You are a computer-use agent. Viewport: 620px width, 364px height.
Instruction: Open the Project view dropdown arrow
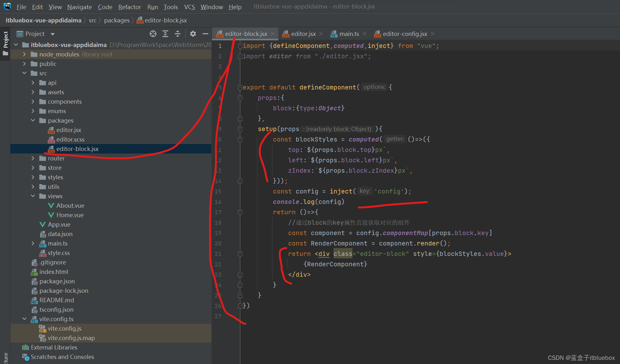coord(53,34)
